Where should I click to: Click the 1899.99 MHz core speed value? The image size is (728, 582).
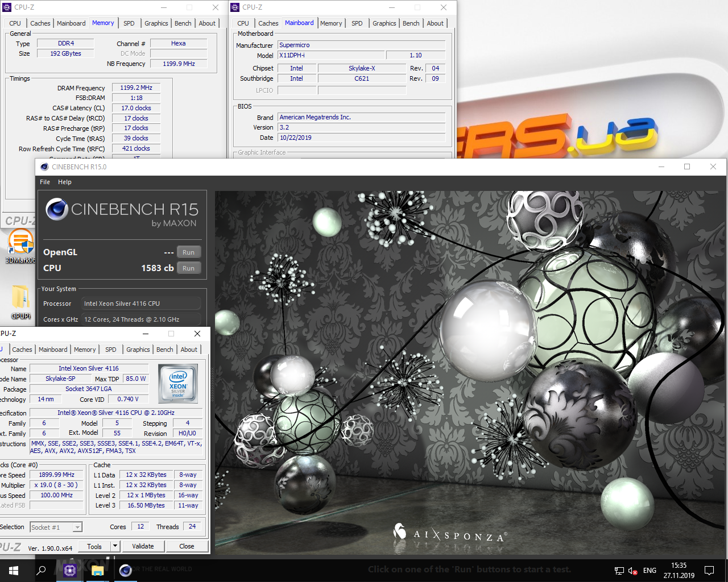click(x=57, y=475)
